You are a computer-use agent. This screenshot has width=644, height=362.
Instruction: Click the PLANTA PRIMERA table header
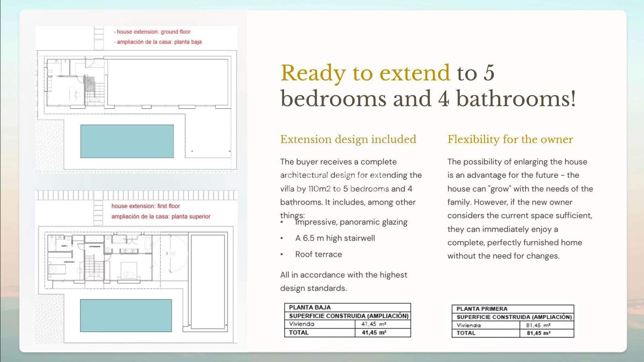482,309
